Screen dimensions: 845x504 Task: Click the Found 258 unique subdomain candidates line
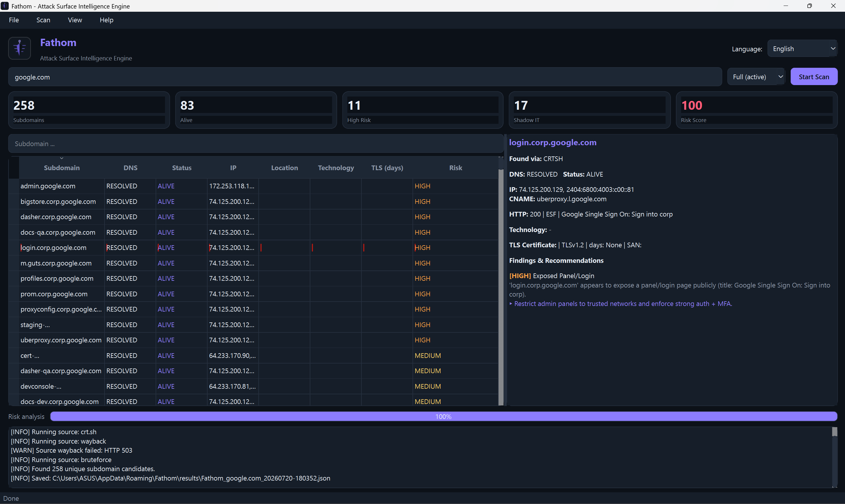83,469
